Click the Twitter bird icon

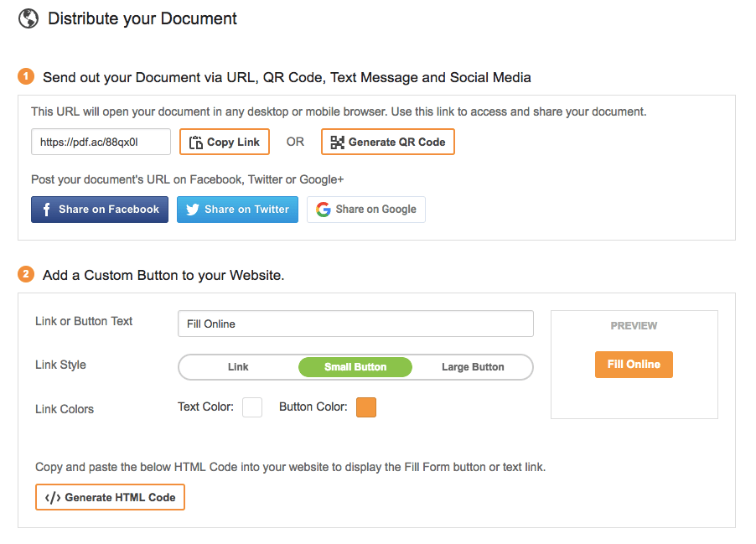193,210
